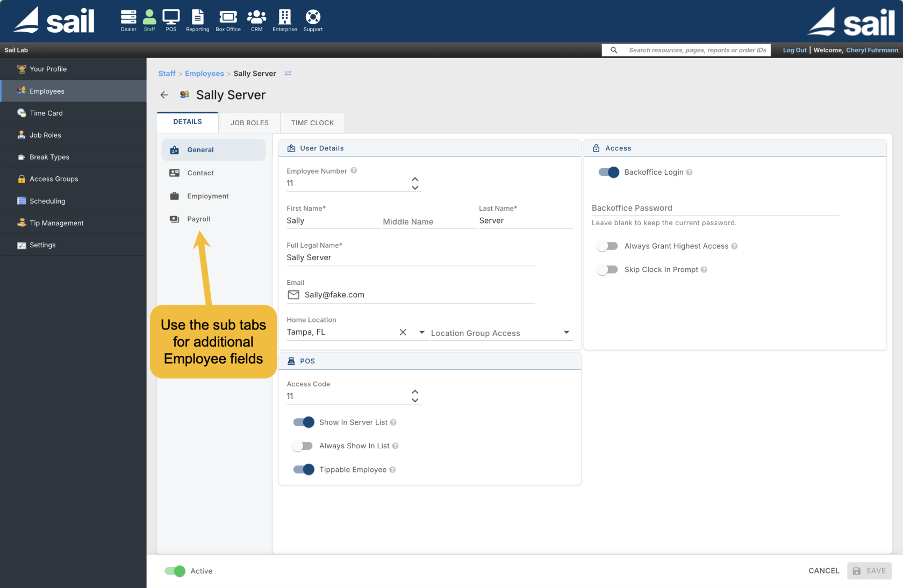The width and height of the screenshot is (903, 588).
Task: Click the swap employee icon in breadcrumb
Action: click(x=288, y=74)
